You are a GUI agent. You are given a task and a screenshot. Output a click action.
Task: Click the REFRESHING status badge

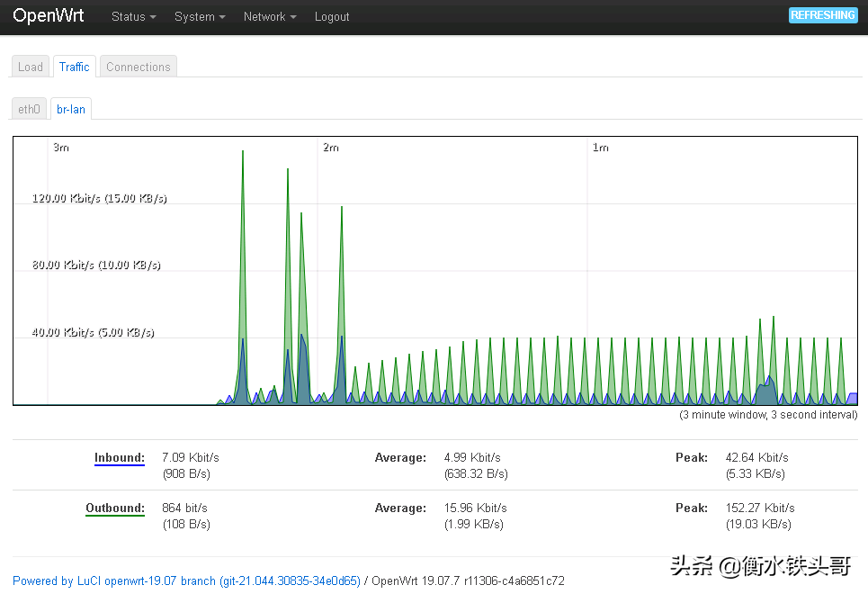click(822, 15)
